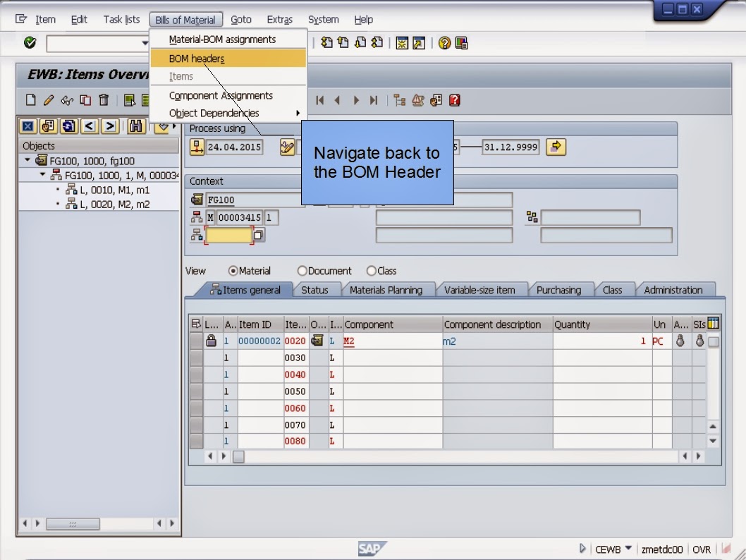Click the trash Delete icon
746x560 pixels.
pyautogui.click(x=104, y=100)
